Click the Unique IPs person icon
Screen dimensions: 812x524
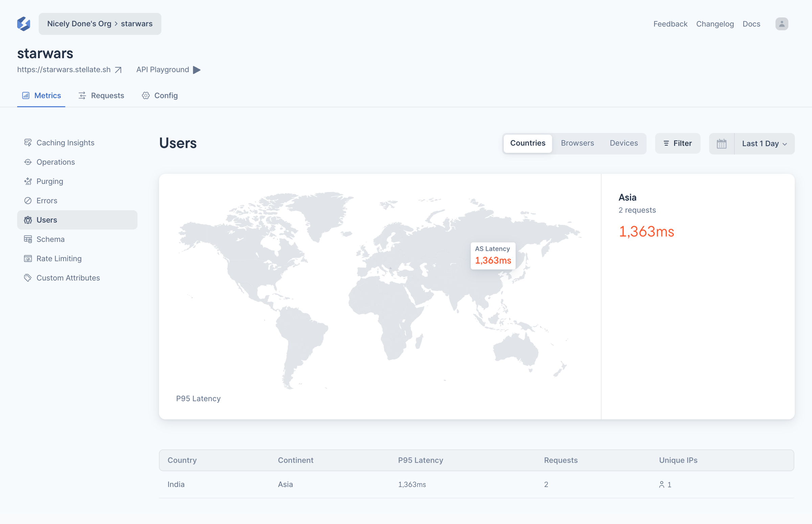661,484
